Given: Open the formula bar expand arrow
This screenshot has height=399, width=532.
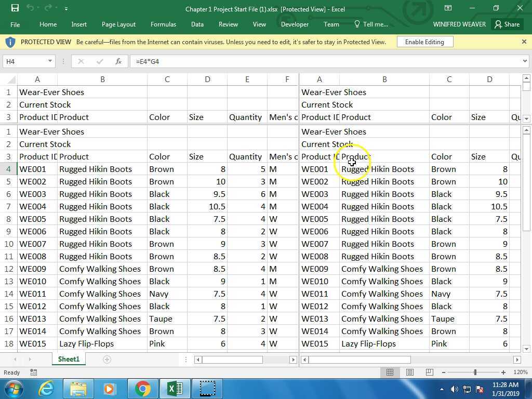Looking at the screenshot, I should pos(525,61).
